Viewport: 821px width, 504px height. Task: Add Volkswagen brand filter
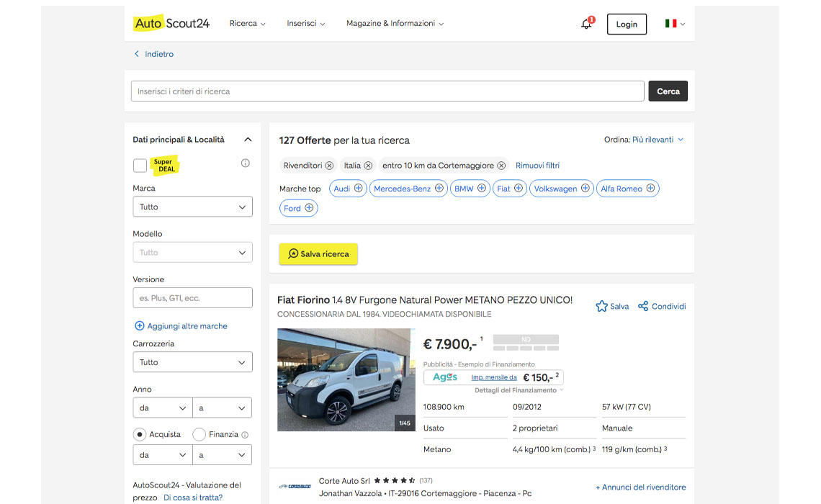(562, 189)
